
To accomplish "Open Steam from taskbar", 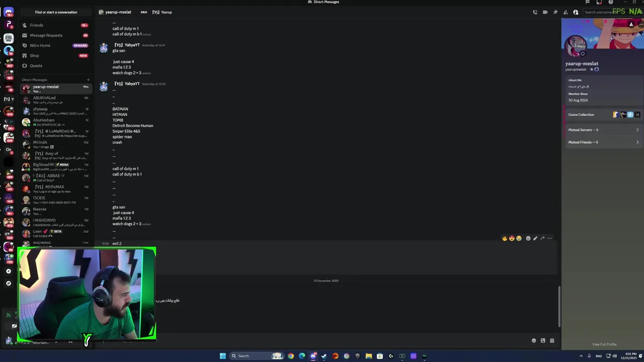I will (324, 356).
